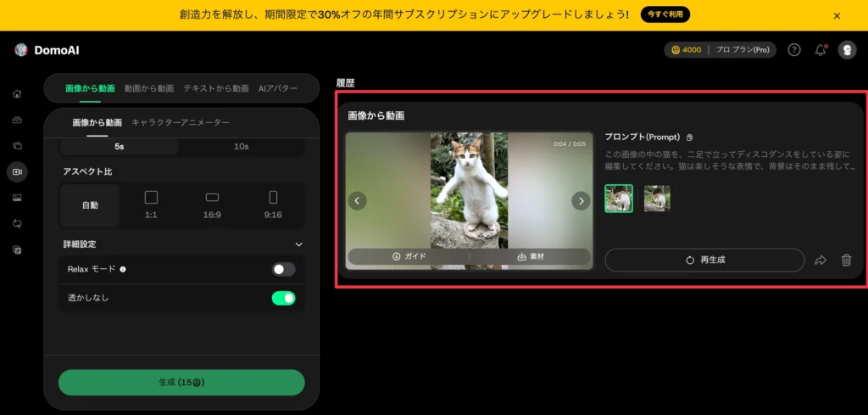
Task: Select the 10s duration option
Action: (241, 147)
